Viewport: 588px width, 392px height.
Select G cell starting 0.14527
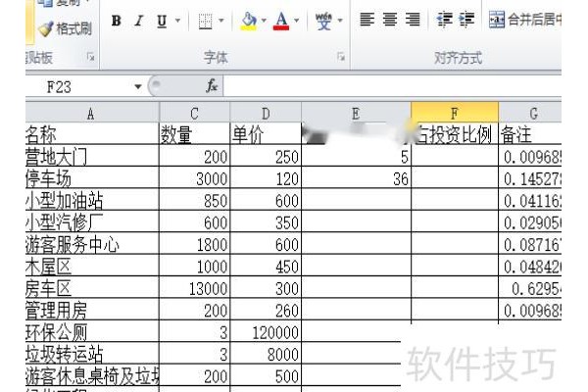tap(530, 177)
